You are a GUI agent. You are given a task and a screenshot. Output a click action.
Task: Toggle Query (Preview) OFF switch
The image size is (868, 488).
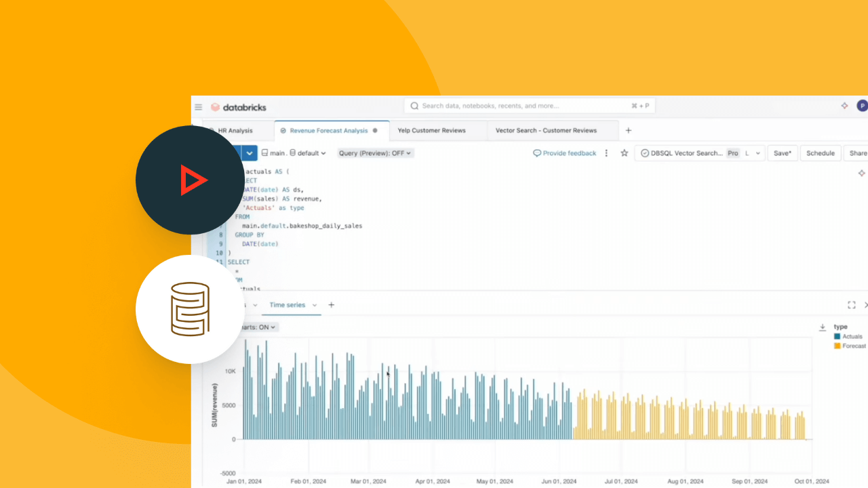coord(375,153)
